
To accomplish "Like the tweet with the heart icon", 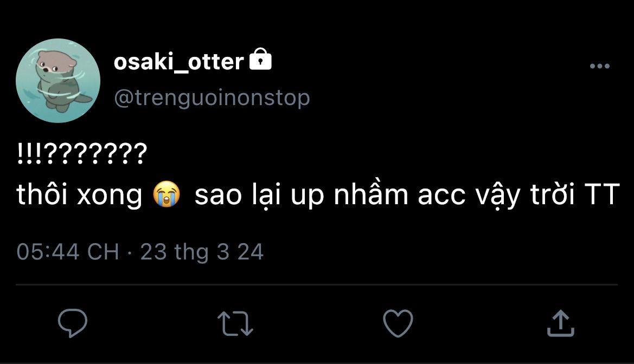I will [x=398, y=323].
